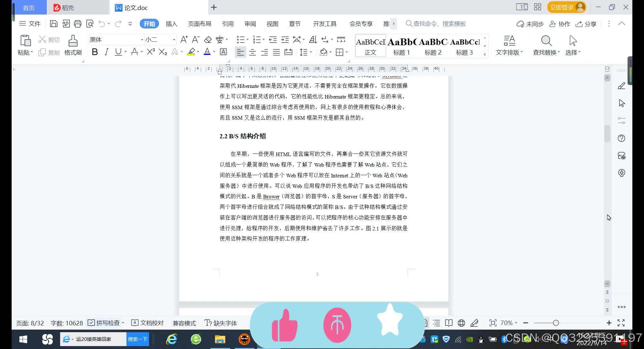Screen dimensions: 644x349
Task: Click the font color red swatch button
Action: click(x=207, y=52)
